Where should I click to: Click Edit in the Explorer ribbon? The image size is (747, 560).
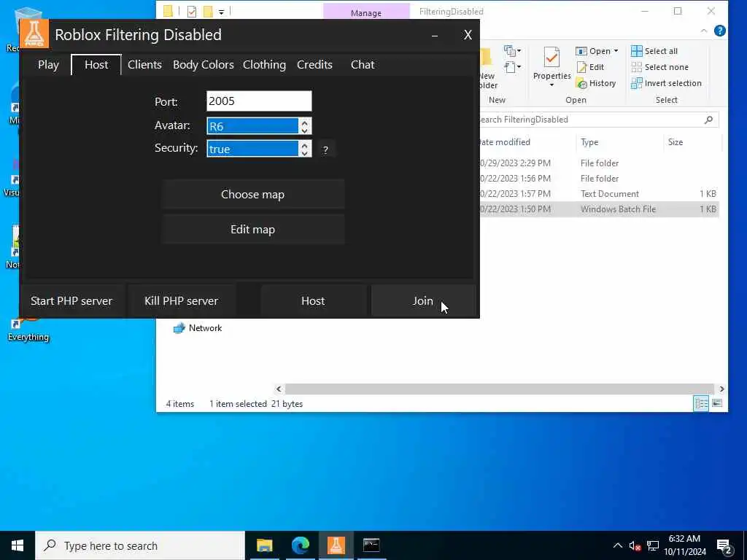point(591,67)
